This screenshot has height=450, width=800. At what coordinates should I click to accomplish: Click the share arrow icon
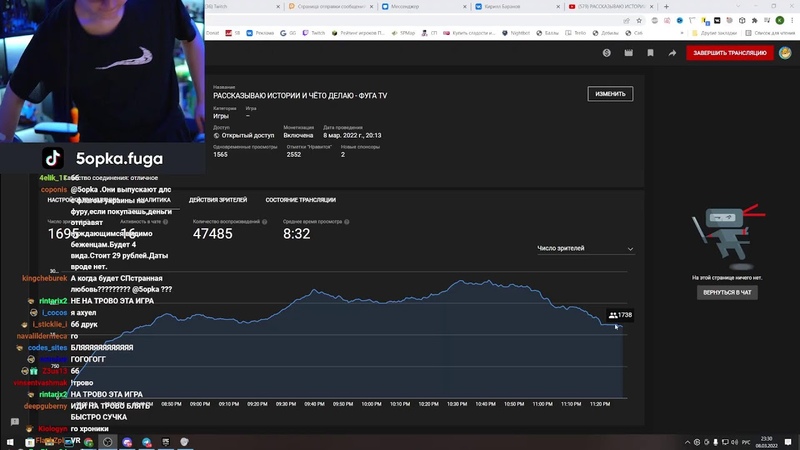pos(672,53)
